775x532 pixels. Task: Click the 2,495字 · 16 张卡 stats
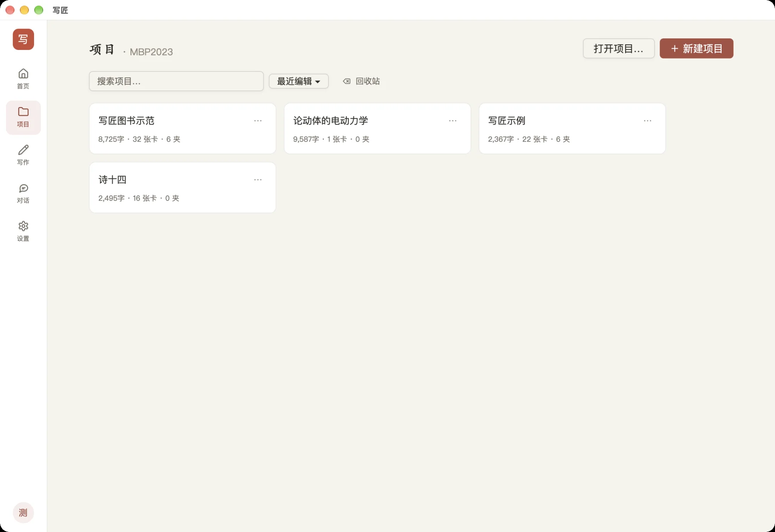point(139,198)
